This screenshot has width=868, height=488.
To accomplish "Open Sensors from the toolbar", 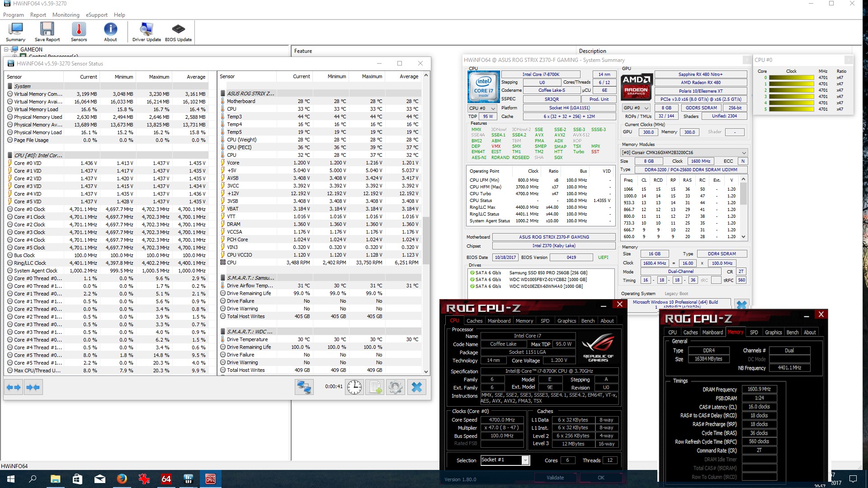I will 79,32.
